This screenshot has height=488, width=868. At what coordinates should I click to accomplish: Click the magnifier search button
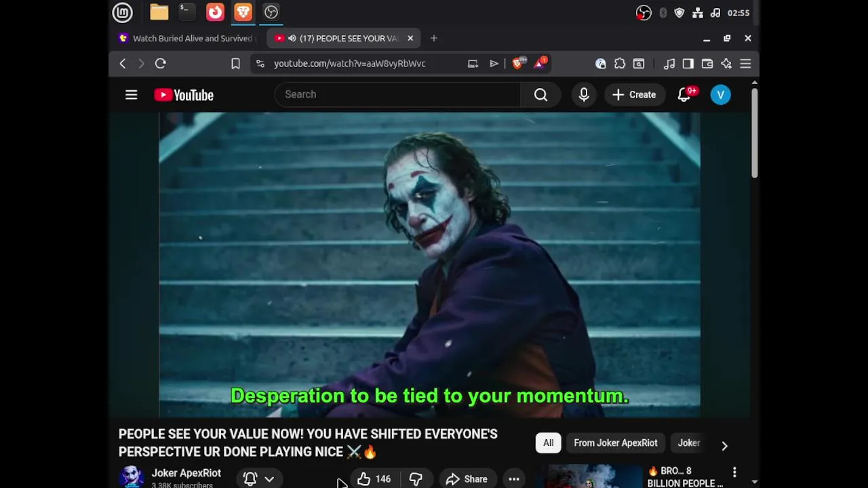(x=540, y=95)
